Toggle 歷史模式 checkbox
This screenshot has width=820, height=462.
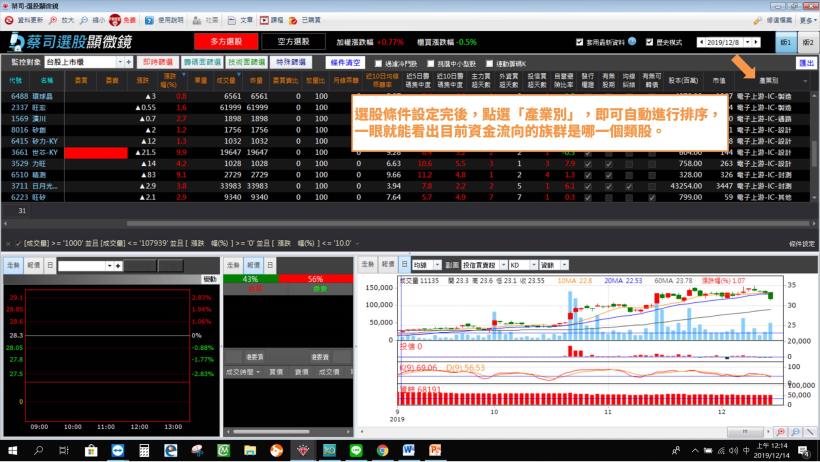click(650, 42)
